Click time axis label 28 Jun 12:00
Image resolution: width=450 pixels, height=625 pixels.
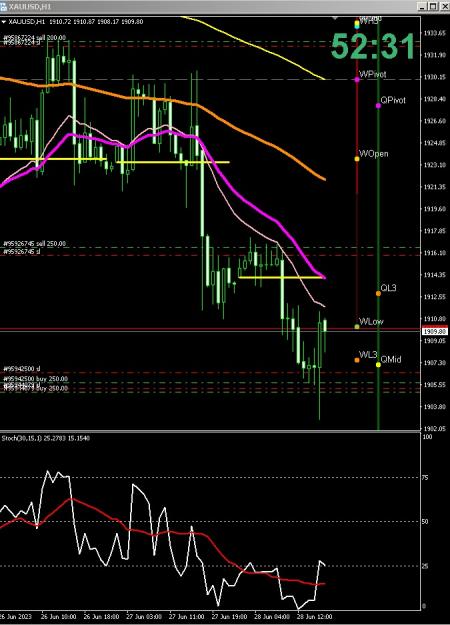(x=315, y=617)
